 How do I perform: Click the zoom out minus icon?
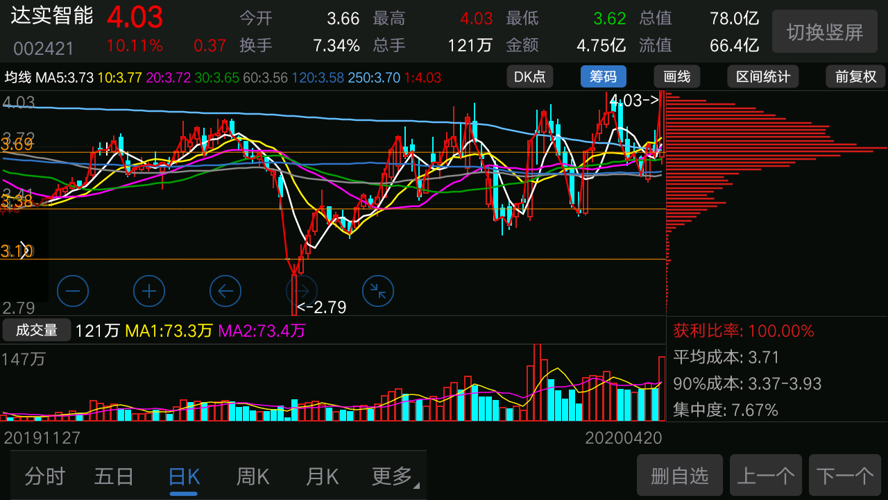[72, 291]
